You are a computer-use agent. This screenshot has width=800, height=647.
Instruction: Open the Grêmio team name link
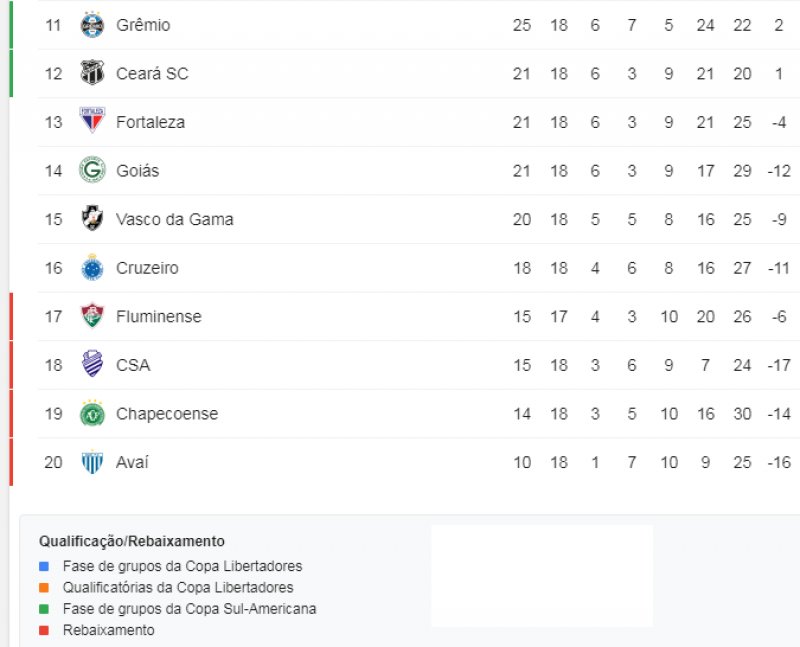(x=143, y=25)
